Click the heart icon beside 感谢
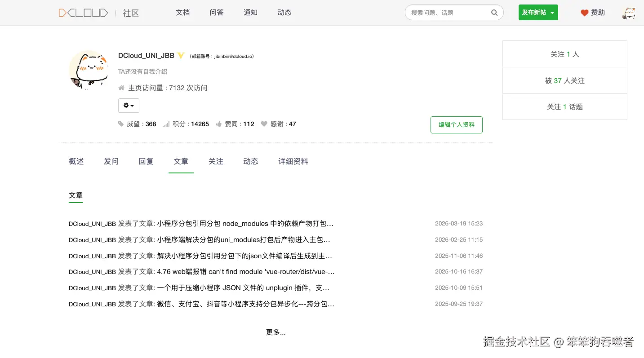The image size is (644, 358). coord(264,124)
